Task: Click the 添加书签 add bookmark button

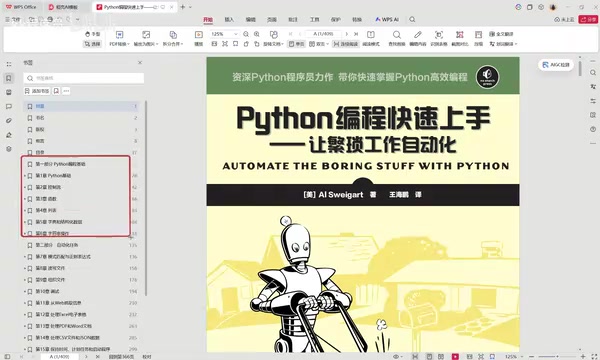Action: click(x=37, y=91)
